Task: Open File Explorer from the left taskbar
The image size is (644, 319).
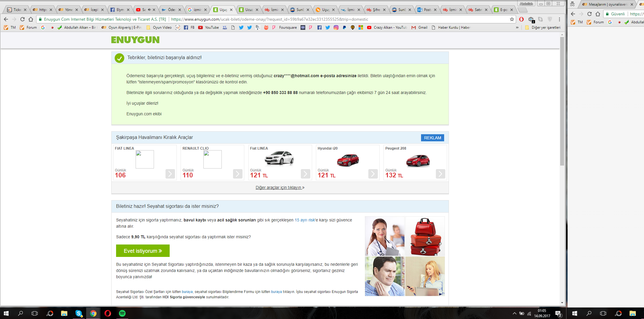Action: click(64, 313)
